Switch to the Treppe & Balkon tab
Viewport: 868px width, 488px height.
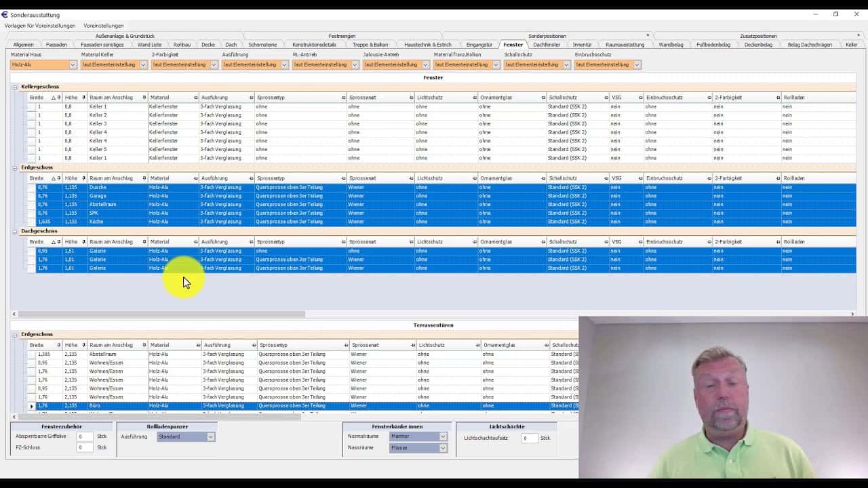(x=370, y=45)
